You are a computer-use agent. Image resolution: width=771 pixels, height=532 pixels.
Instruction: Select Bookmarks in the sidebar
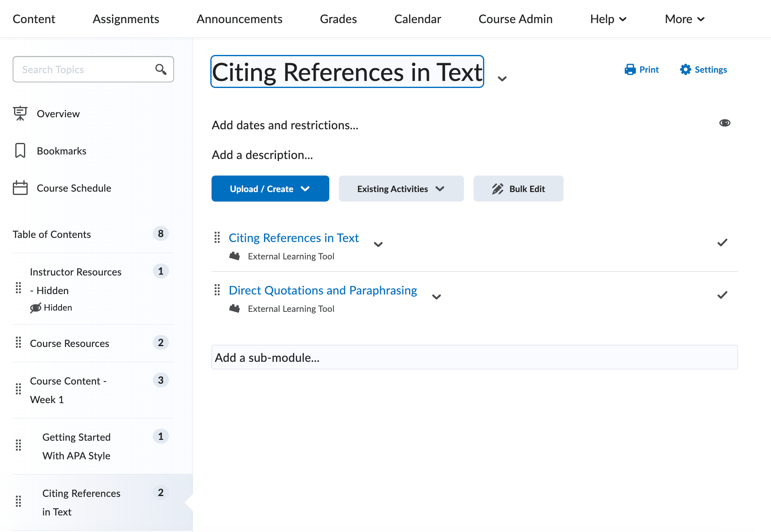(x=62, y=151)
